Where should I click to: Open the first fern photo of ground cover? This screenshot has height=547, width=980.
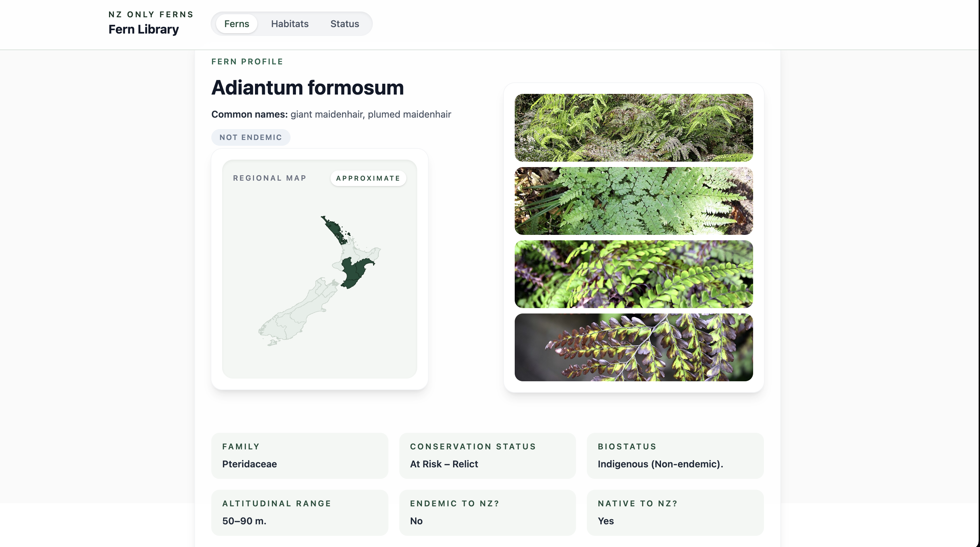633,127
